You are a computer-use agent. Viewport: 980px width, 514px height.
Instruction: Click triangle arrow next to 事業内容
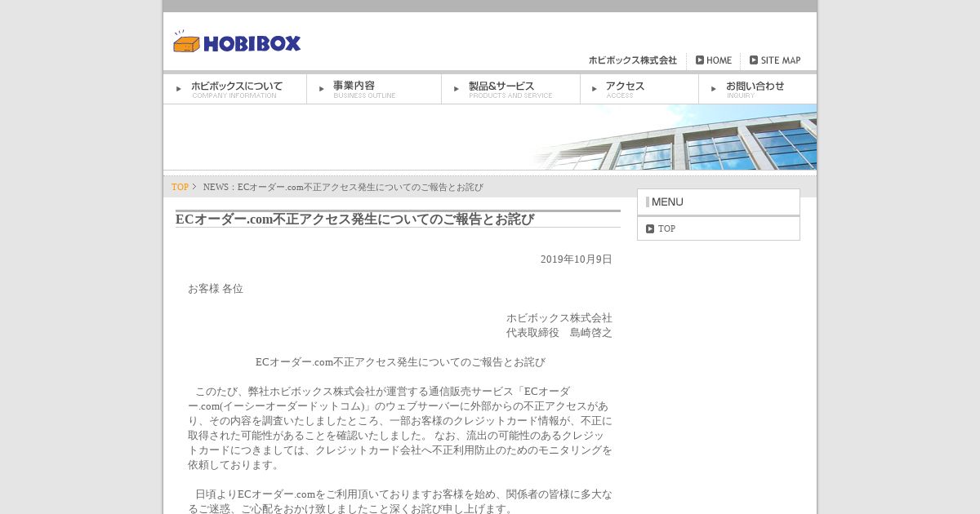(x=322, y=89)
